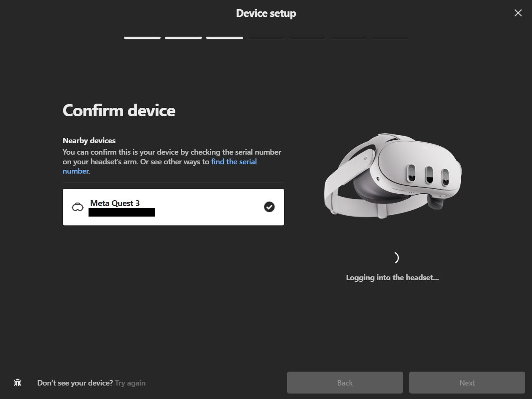Click the headset icon beside Meta Quest 3
The image size is (532, 399).
(x=78, y=207)
